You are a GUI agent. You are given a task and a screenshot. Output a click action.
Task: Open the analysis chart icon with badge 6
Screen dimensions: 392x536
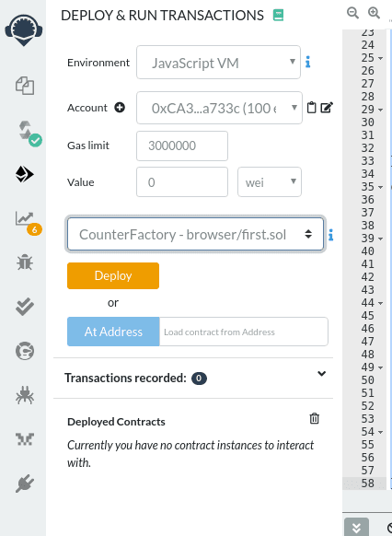28,223
